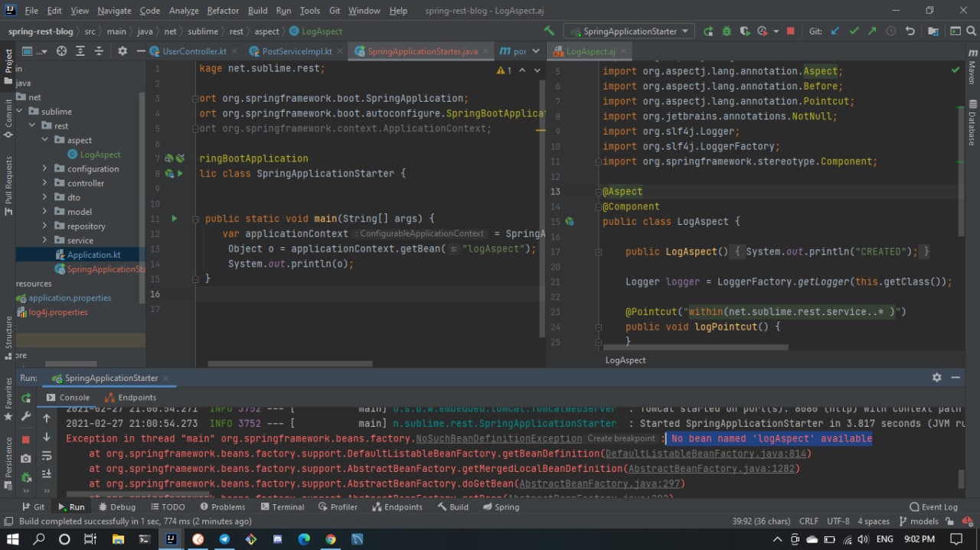Viewport: 980px width, 550px height.
Task: Click the Telegram icon in the Windows taskbar
Action: [x=224, y=539]
